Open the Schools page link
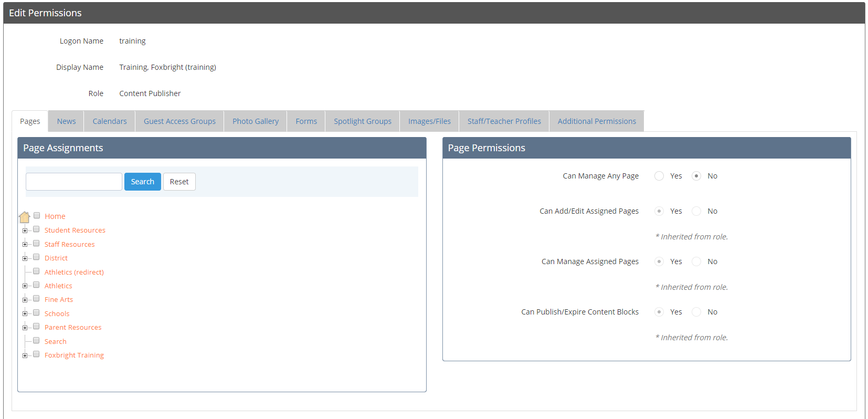 [x=57, y=313]
